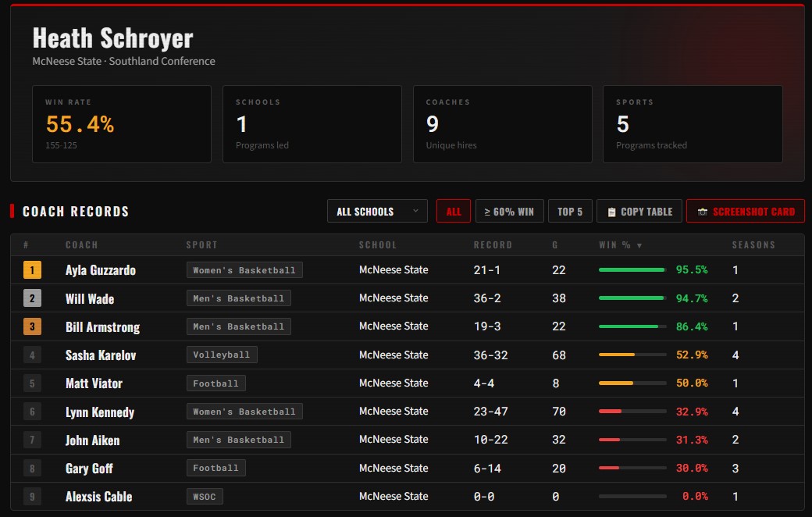812x517 pixels.
Task: Click Matt Viator's Football tag
Action: [x=216, y=383]
